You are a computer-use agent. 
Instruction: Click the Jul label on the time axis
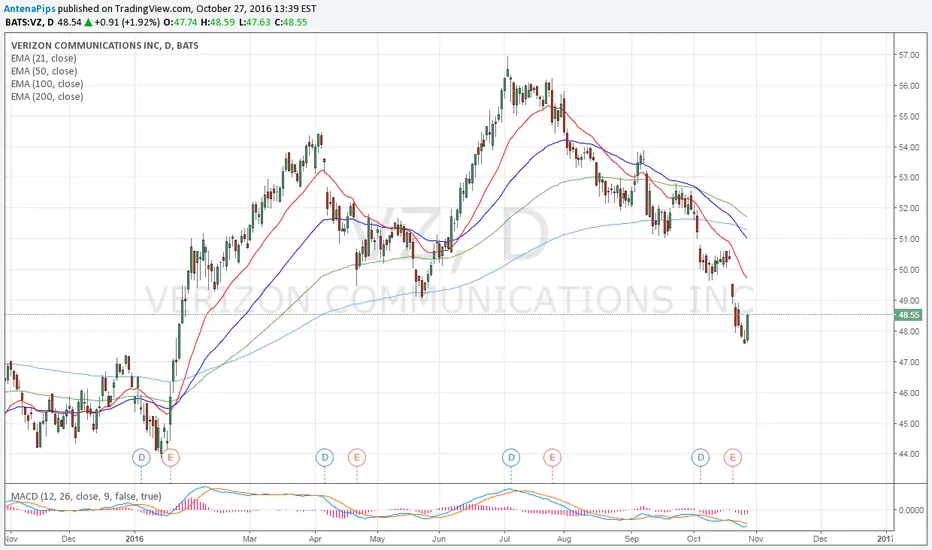click(505, 539)
